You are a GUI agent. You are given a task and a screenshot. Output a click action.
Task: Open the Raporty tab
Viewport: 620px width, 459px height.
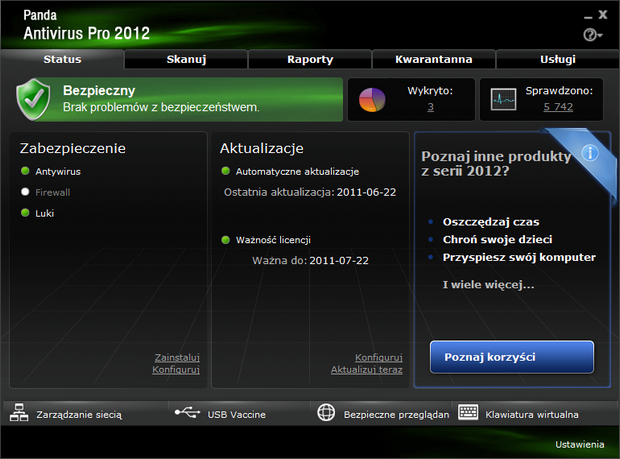310,59
